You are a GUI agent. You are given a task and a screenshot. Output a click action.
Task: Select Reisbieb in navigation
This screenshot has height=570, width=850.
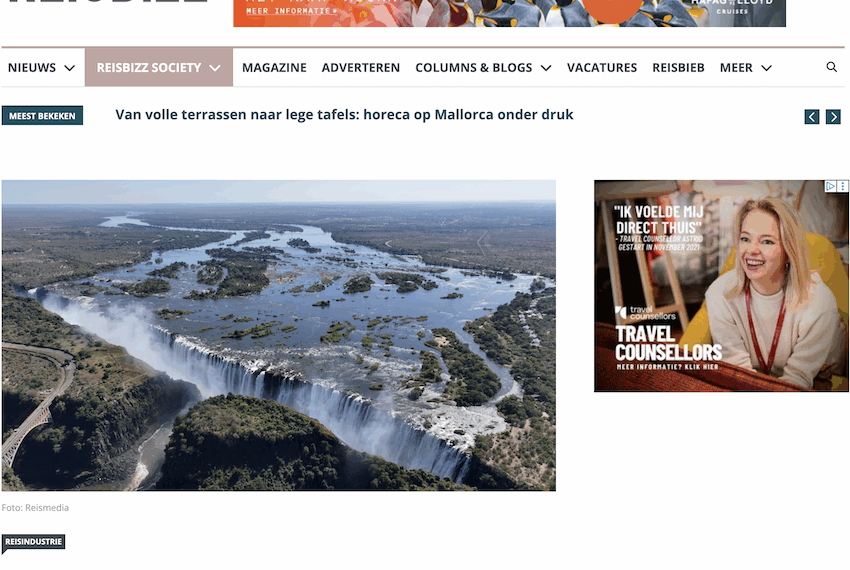(x=678, y=68)
